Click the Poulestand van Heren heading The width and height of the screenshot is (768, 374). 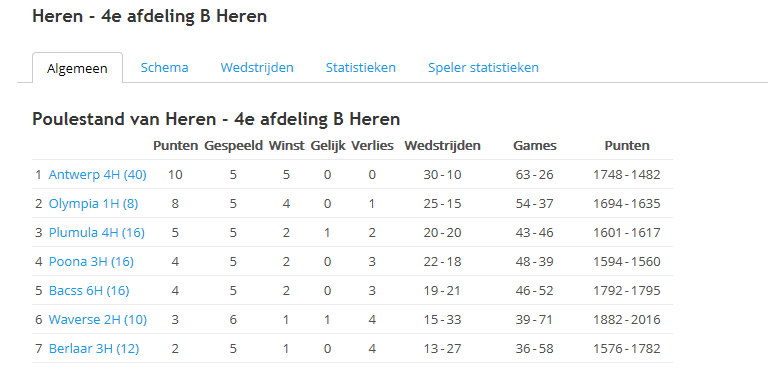coord(216,119)
